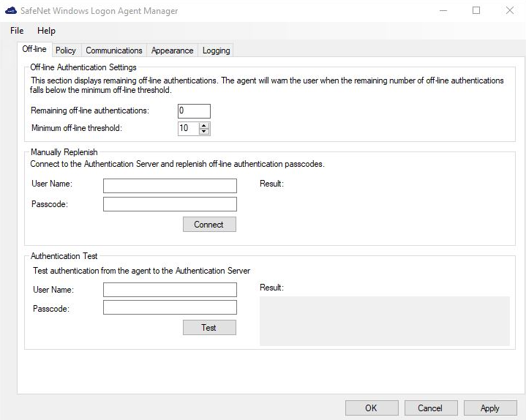Open the File menu
This screenshot has height=420, width=526.
pos(17,31)
